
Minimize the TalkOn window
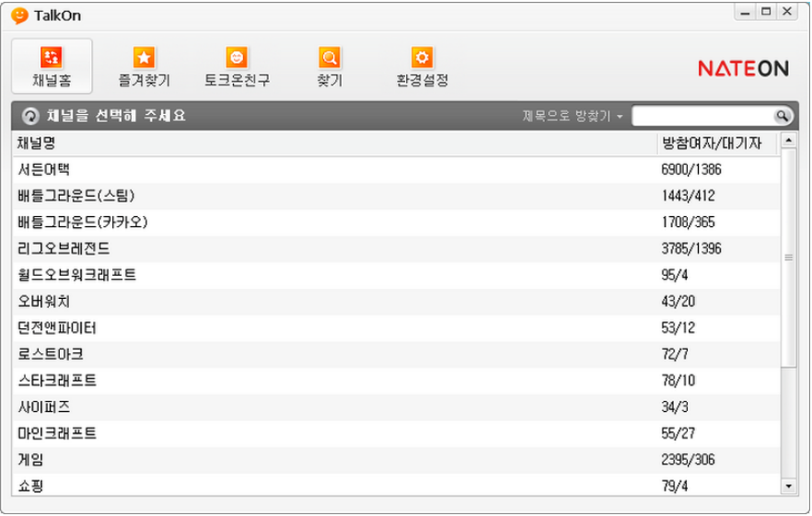745,12
